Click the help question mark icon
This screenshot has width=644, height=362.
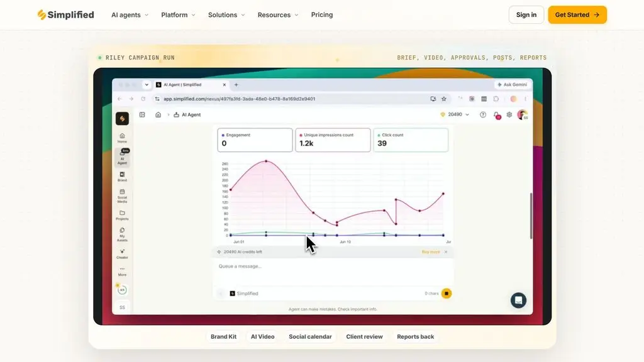(483, 115)
